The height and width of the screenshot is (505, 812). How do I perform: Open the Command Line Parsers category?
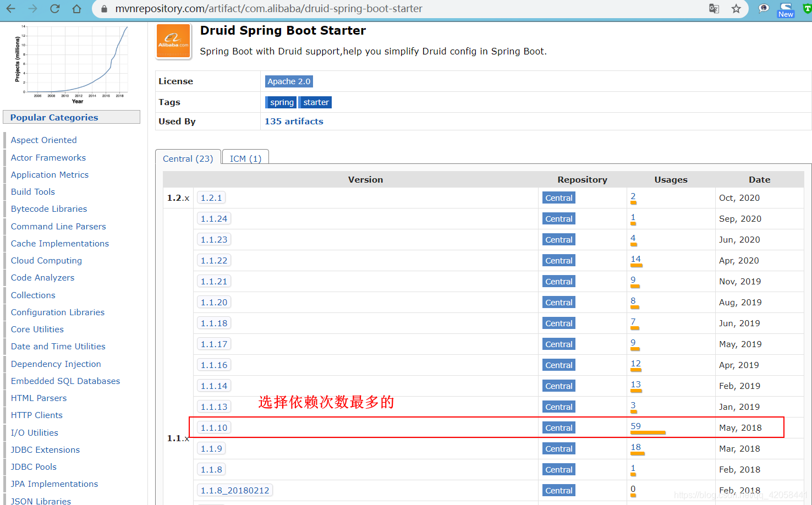pyautogui.click(x=58, y=227)
